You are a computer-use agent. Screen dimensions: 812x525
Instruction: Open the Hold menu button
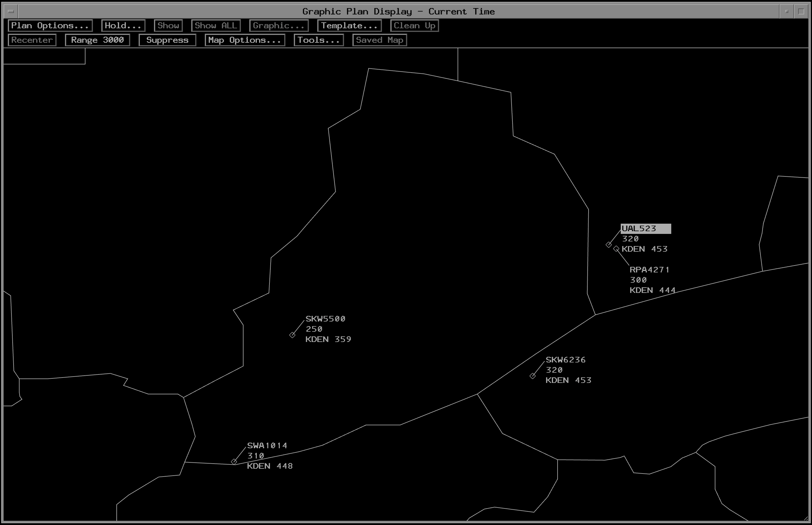(x=123, y=26)
